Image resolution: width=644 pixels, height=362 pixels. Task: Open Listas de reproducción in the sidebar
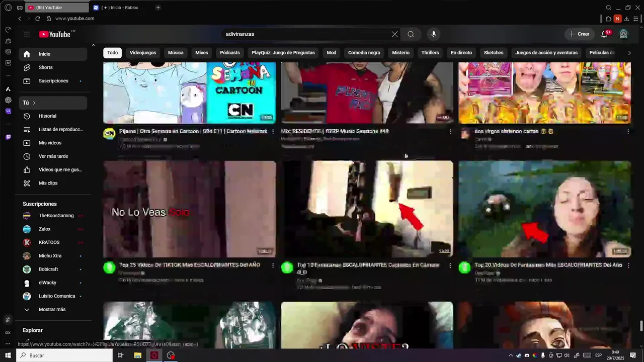pyautogui.click(x=53, y=130)
